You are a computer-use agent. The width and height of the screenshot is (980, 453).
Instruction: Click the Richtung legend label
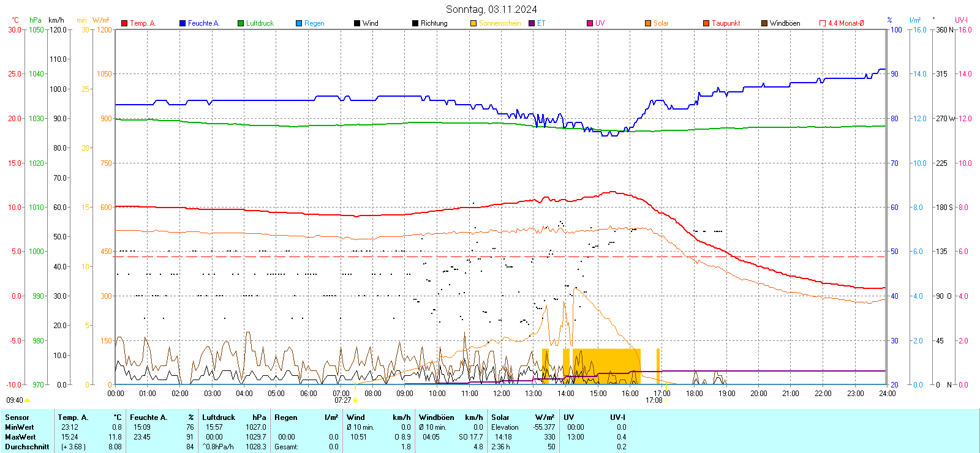coord(434,23)
